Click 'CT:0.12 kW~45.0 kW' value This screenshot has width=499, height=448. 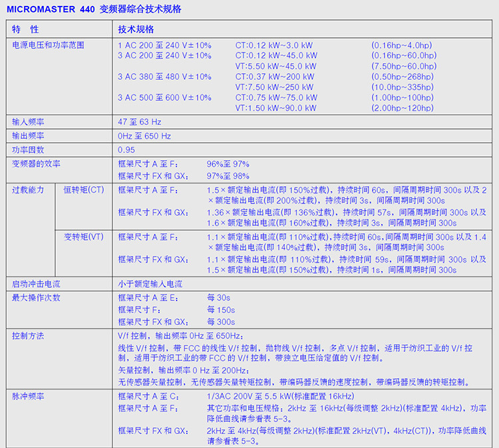tap(276, 56)
